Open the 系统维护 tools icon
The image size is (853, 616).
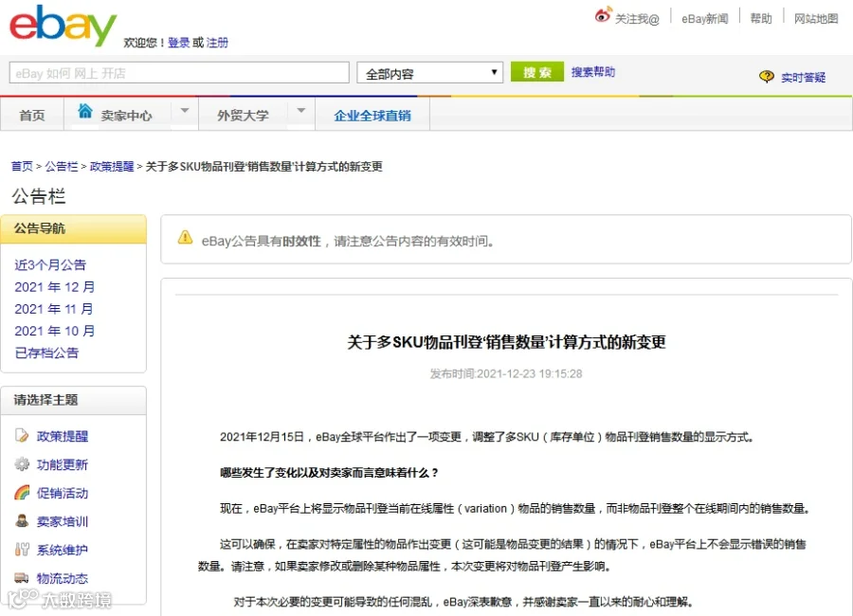(x=22, y=549)
